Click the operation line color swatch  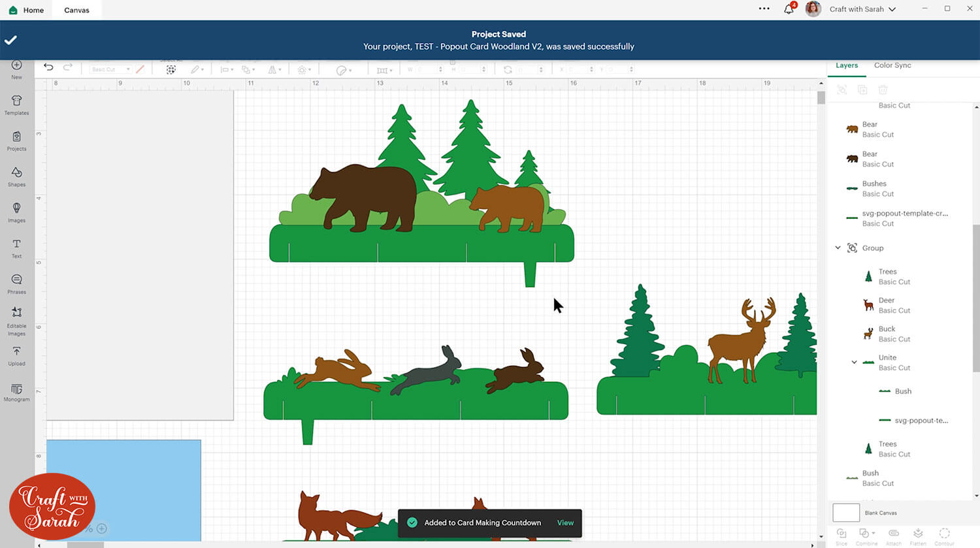140,69
